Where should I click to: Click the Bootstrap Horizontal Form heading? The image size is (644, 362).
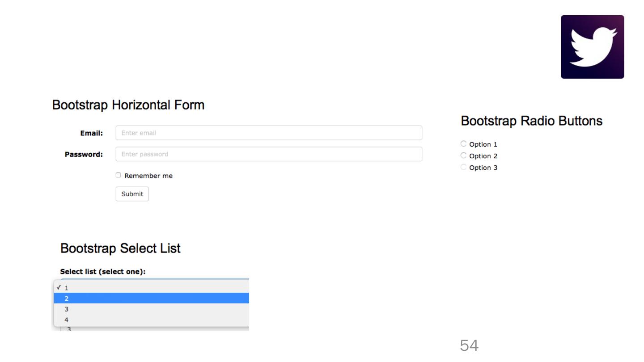pos(128,105)
